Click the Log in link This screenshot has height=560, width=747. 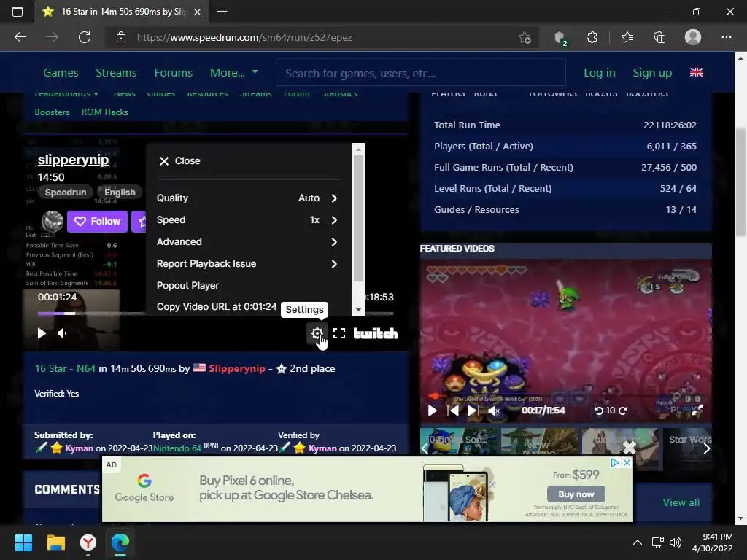click(x=600, y=73)
